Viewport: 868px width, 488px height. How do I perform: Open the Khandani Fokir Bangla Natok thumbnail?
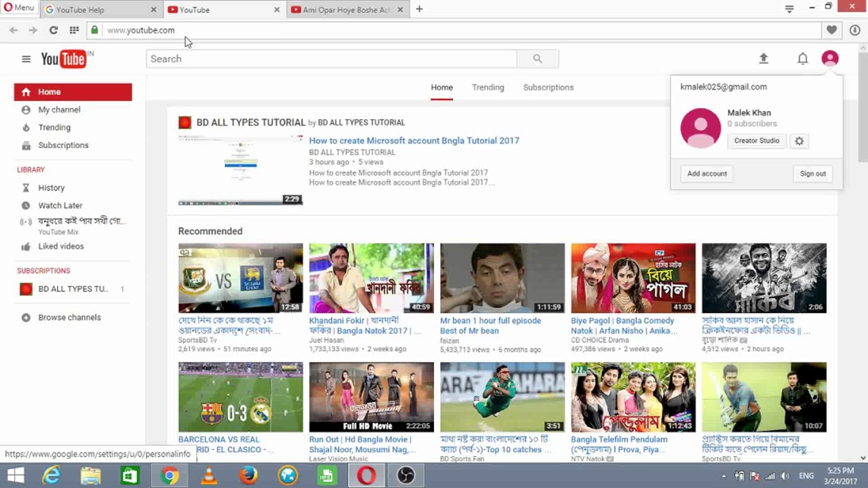pyautogui.click(x=372, y=279)
